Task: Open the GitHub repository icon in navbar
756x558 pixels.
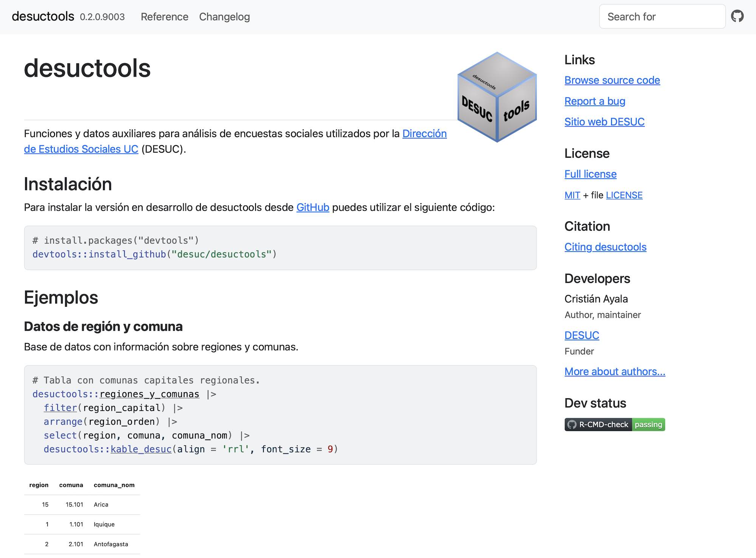Action: point(737,16)
